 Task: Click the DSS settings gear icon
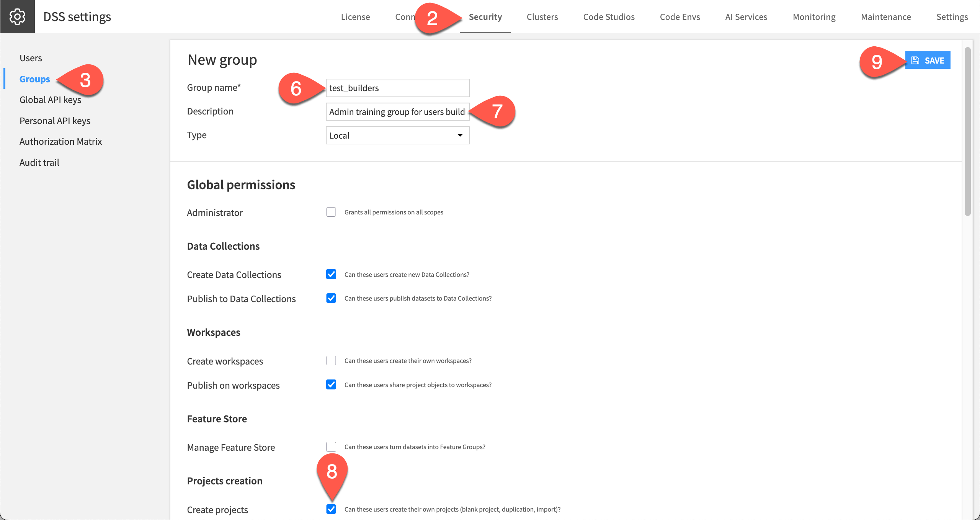click(17, 16)
